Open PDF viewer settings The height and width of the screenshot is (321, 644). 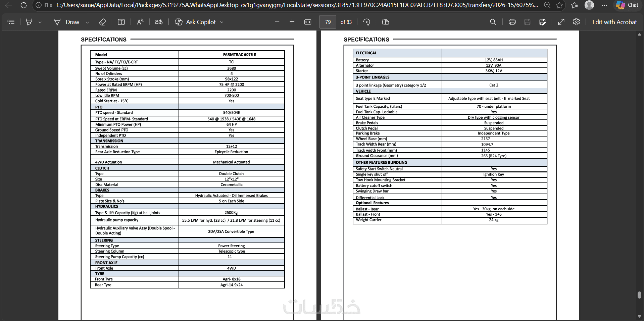click(576, 22)
